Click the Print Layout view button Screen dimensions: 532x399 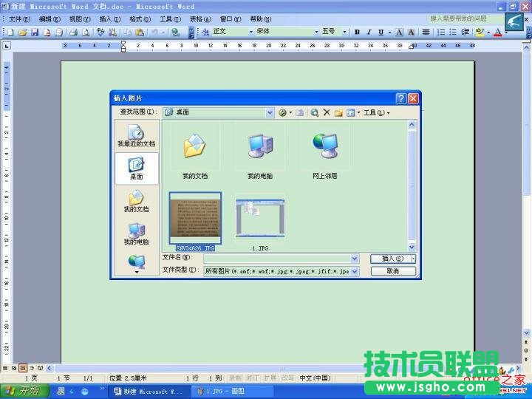click(23, 368)
